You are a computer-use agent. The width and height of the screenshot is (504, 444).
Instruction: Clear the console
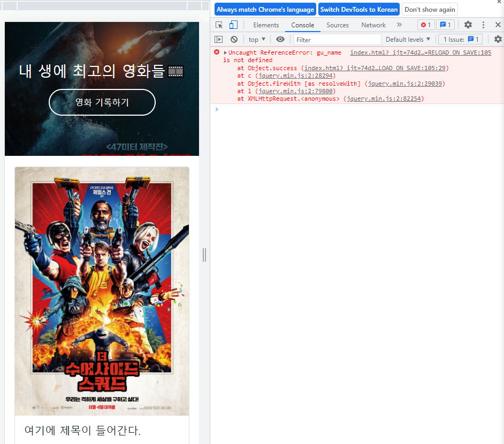tap(234, 39)
